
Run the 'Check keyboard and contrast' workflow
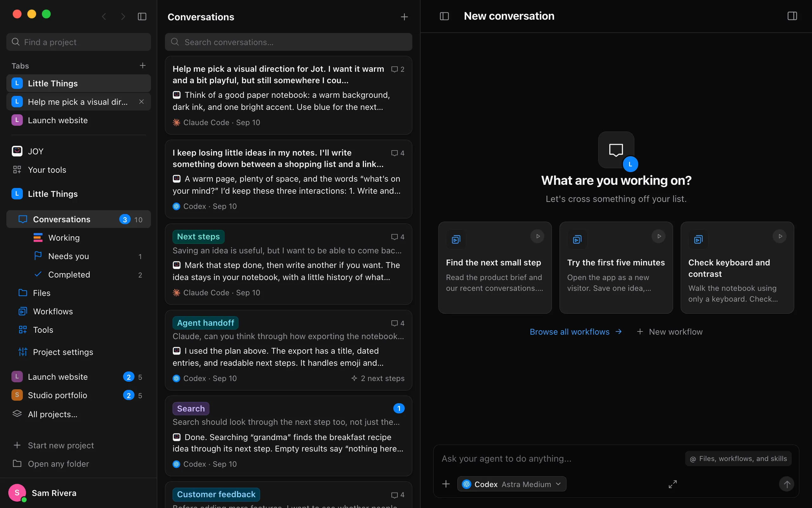pos(780,236)
